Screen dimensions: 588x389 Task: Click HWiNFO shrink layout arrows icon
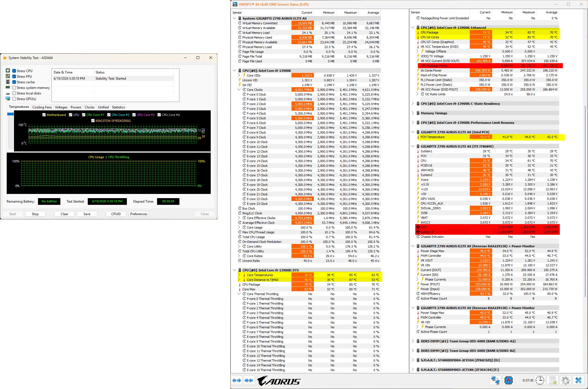pos(248,380)
